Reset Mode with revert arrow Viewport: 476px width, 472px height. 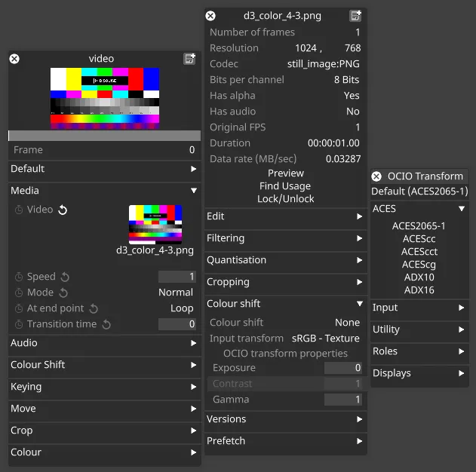[63, 293]
